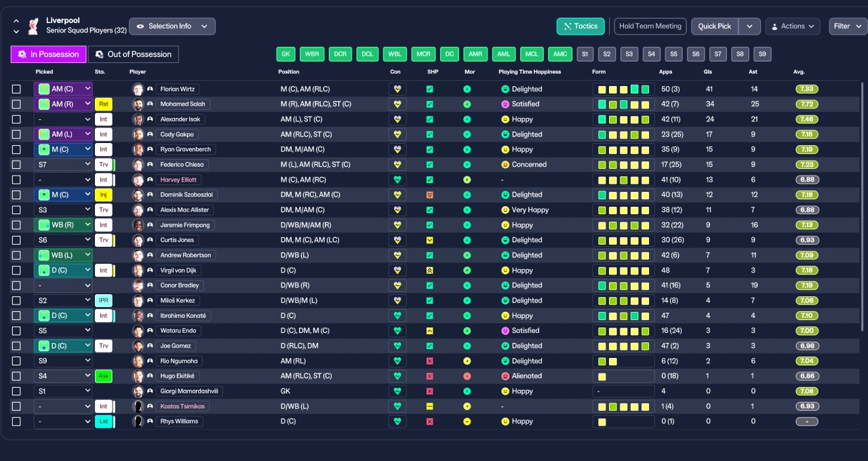Screen dimensions: 868x461
Task: Click the Hold Team Meeting button
Action: click(650, 26)
